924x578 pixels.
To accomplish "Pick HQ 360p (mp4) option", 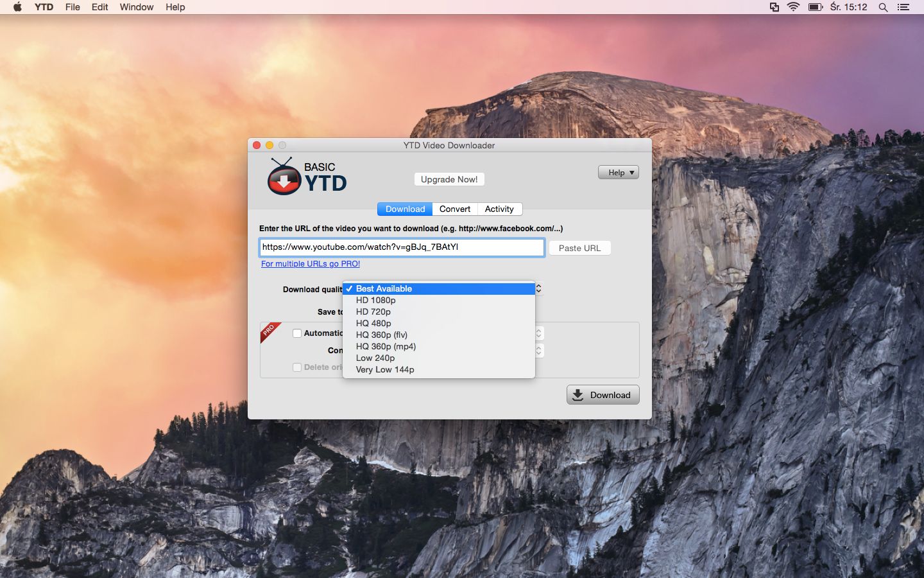I will coord(439,346).
